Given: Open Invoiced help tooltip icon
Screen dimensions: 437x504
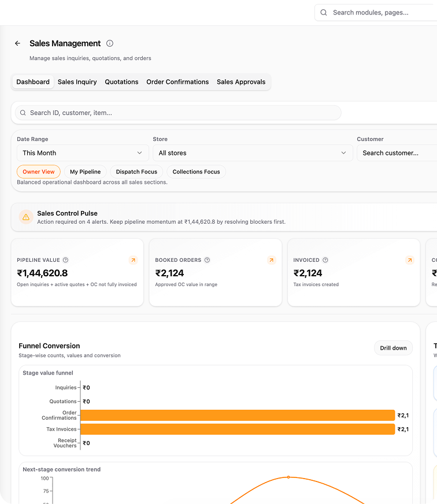Looking at the screenshot, I should click(325, 260).
